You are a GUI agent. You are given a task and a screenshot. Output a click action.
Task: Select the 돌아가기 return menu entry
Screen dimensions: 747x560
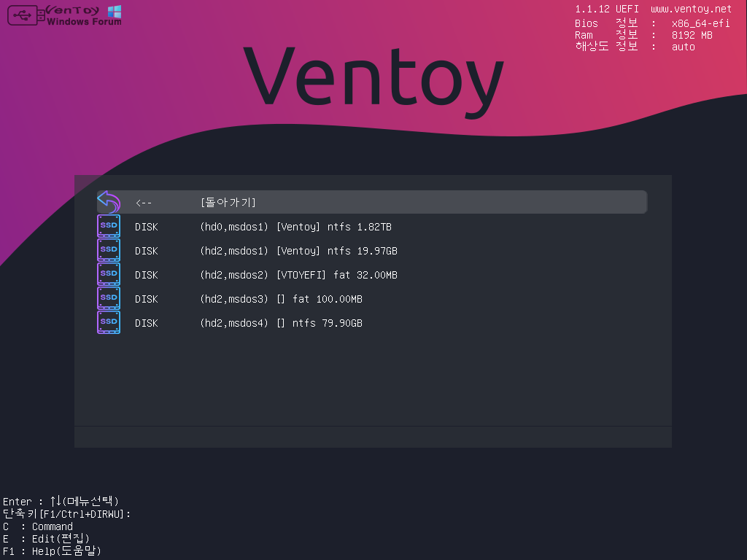click(x=372, y=202)
